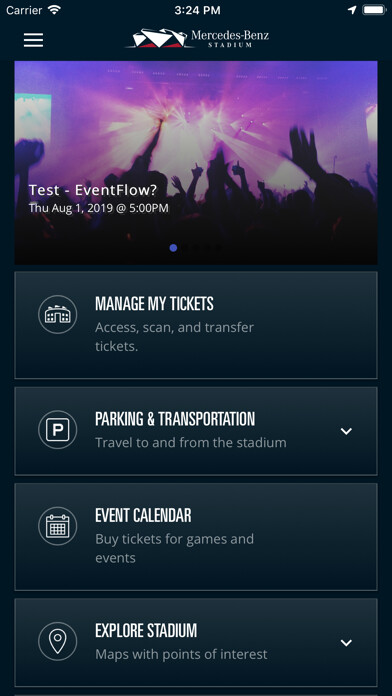
Task: Tap the parking P icon
Action: point(58,430)
